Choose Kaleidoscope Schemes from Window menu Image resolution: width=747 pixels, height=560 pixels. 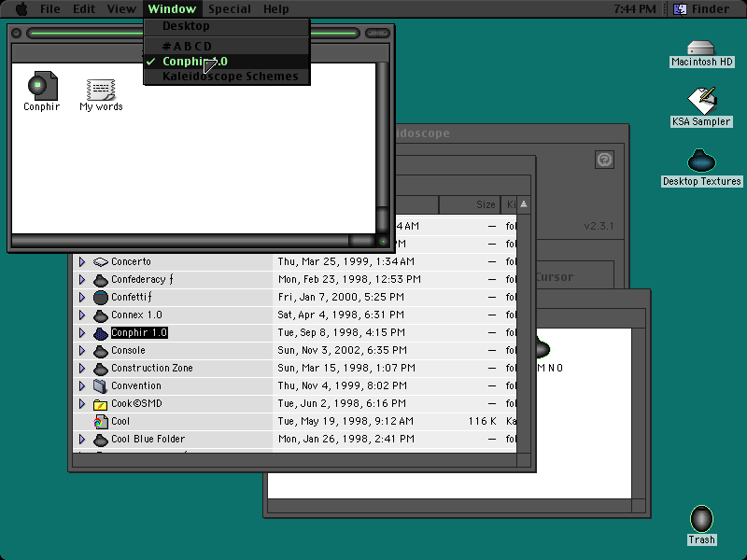click(x=227, y=77)
